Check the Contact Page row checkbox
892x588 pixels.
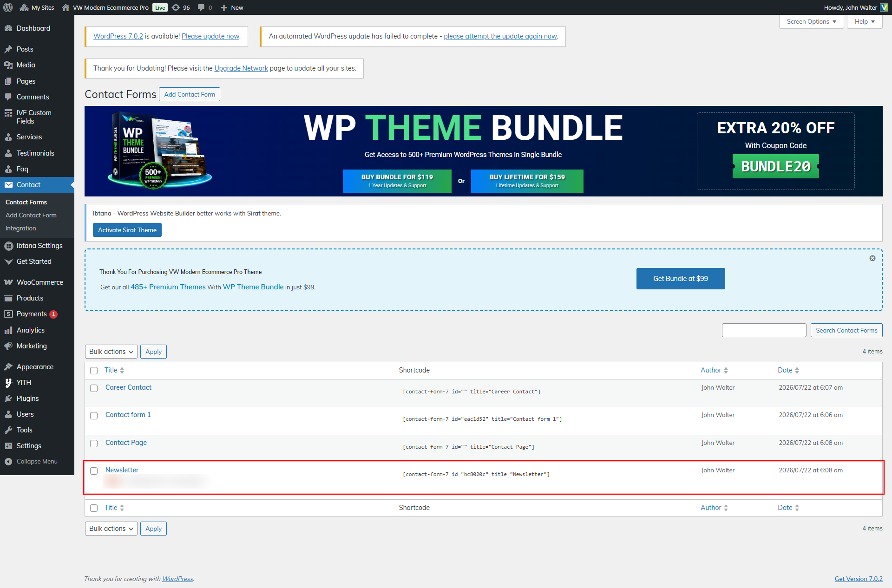click(x=94, y=444)
